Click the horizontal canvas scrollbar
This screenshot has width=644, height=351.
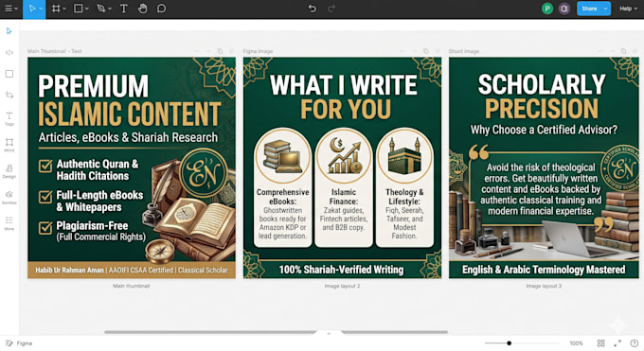276,332
